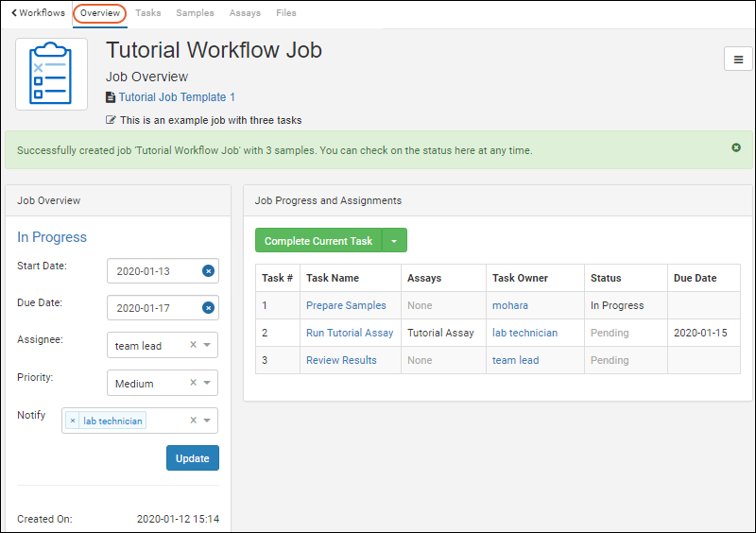Click inside the Start Date input field
Screen dimensions: 756x533
(156, 271)
